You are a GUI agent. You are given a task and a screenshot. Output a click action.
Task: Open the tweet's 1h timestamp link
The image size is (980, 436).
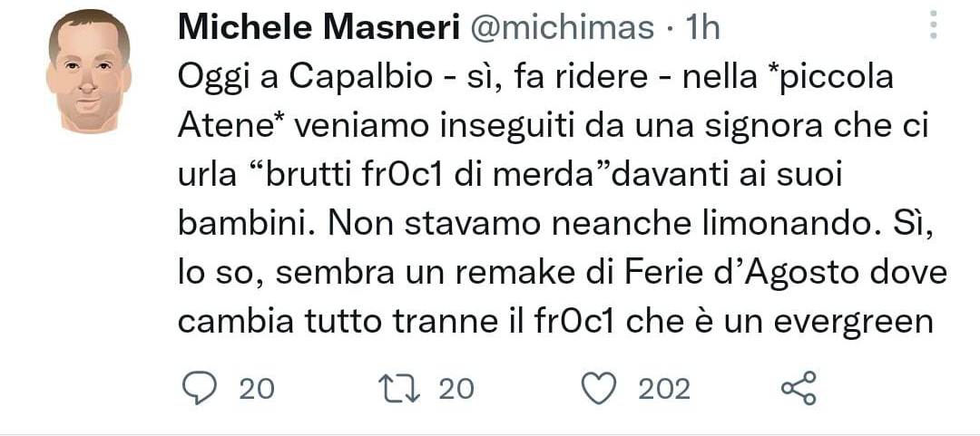[x=702, y=28]
